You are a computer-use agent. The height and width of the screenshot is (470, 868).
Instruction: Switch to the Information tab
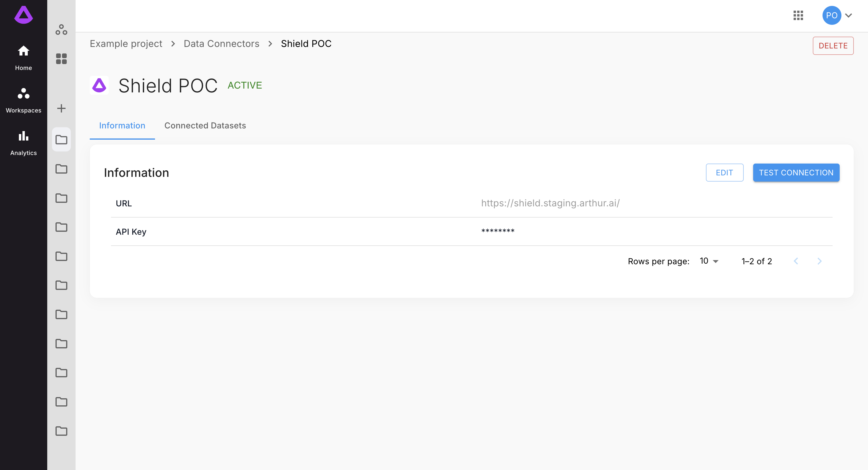click(122, 125)
